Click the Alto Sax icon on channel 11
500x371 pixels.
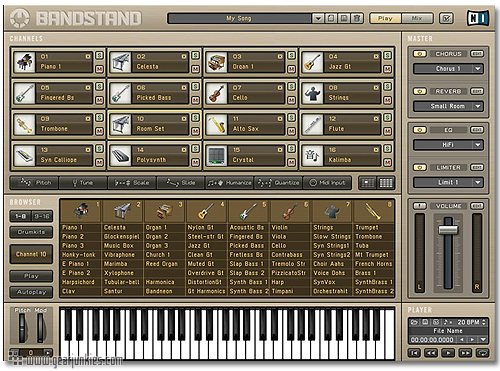click(x=216, y=124)
